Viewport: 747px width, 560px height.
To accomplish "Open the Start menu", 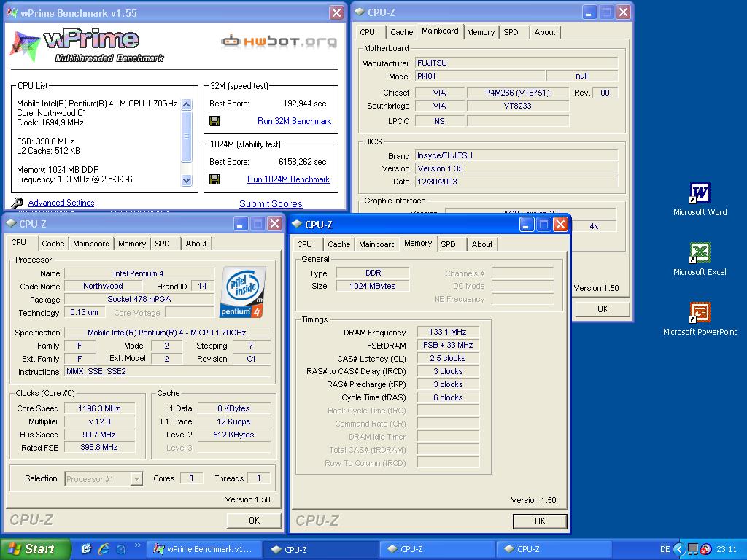I will [x=36, y=549].
